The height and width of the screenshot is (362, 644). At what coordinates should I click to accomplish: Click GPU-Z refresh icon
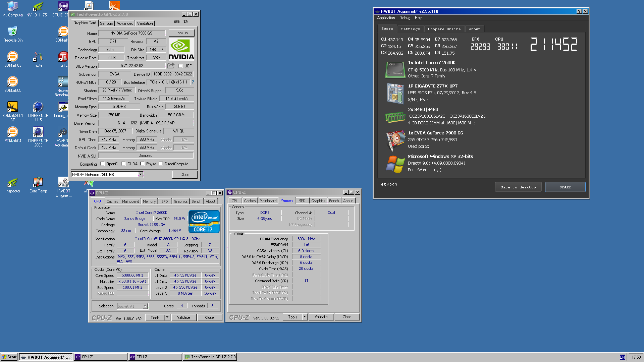pos(186,22)
